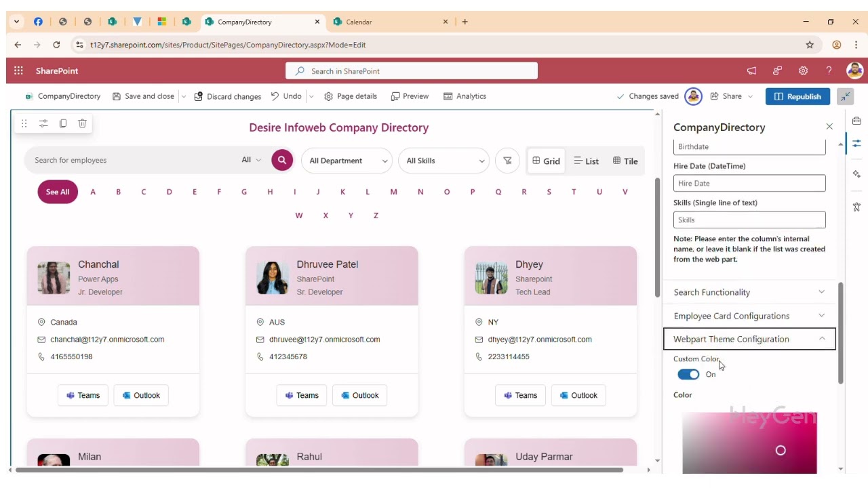Click the filter funnel icon
This screenshot has height=488, width=868.
507,161
